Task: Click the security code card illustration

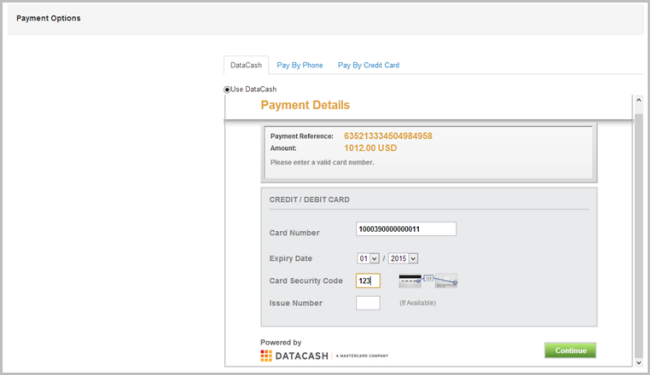Action: (428, 281)
